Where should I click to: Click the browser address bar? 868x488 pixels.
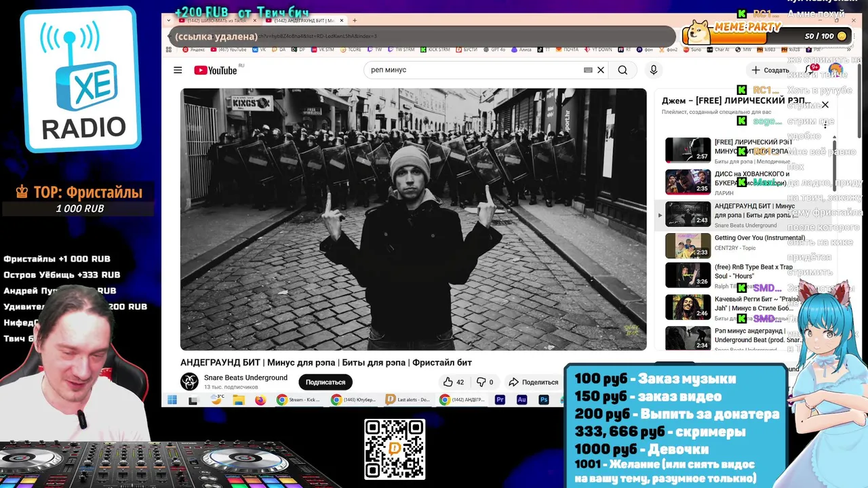pos(420,36)
